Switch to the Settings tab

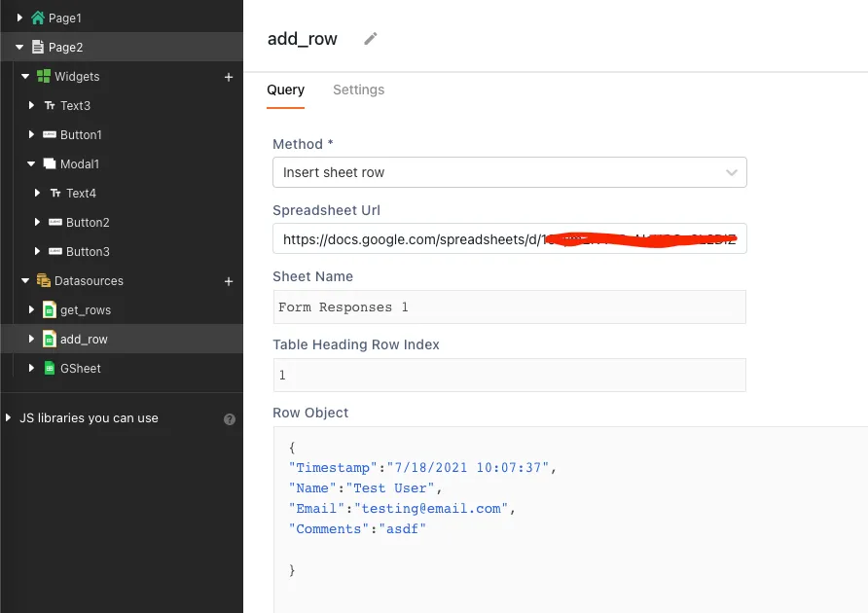point(358,90)
